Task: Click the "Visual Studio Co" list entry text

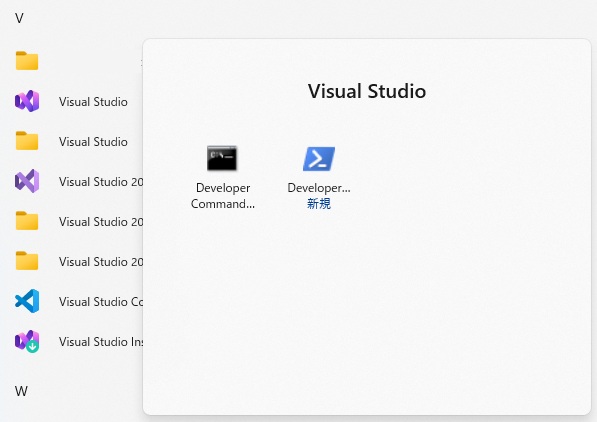Action: pos(101,302)
